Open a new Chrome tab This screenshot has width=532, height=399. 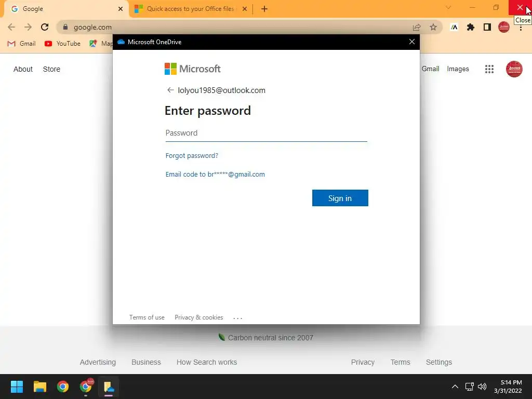tap(264, 9)
